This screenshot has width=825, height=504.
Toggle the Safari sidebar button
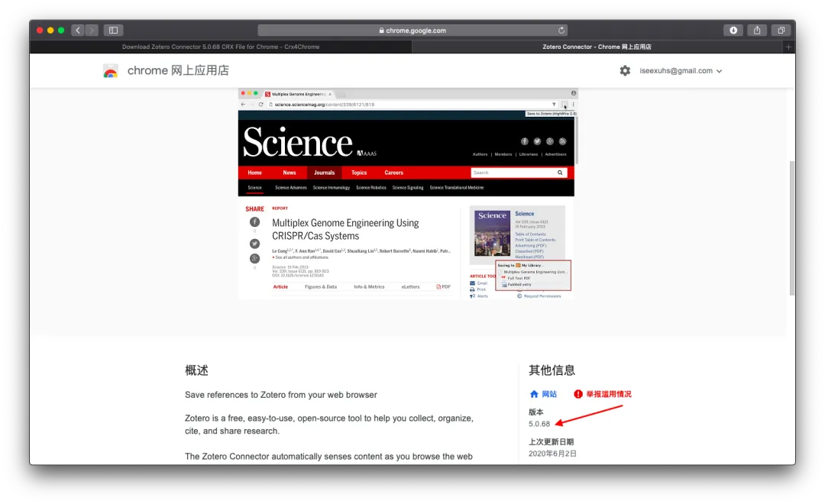[x=113, y=31]
